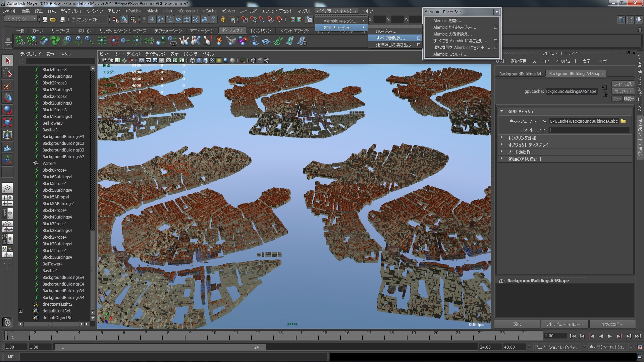This screenshot has width=644, height=362.
Task: Click the ジオメトリ パス input field
Action: point(589,130)
